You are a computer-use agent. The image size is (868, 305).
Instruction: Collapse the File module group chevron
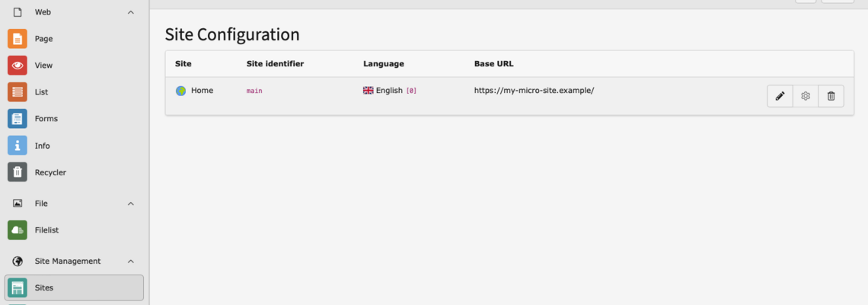(x=131, y=204)
